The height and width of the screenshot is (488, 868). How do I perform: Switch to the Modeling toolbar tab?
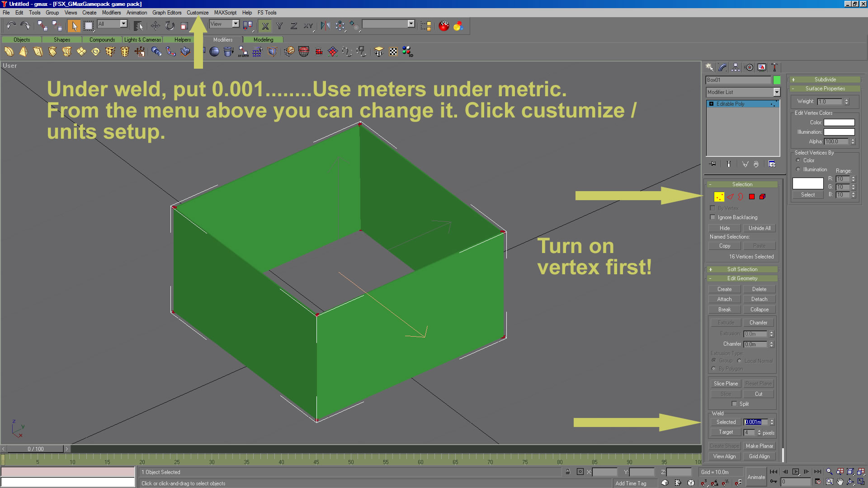(263, 40)
